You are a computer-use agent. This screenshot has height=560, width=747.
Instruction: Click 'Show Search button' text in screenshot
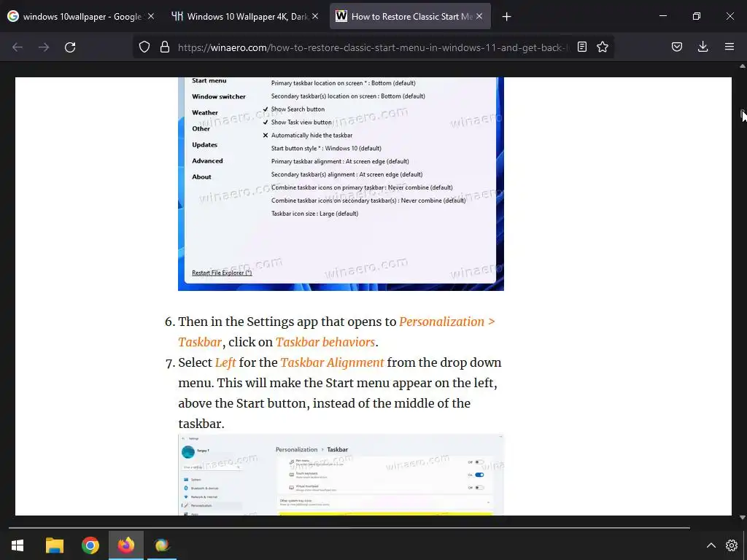tap(298, 109)
